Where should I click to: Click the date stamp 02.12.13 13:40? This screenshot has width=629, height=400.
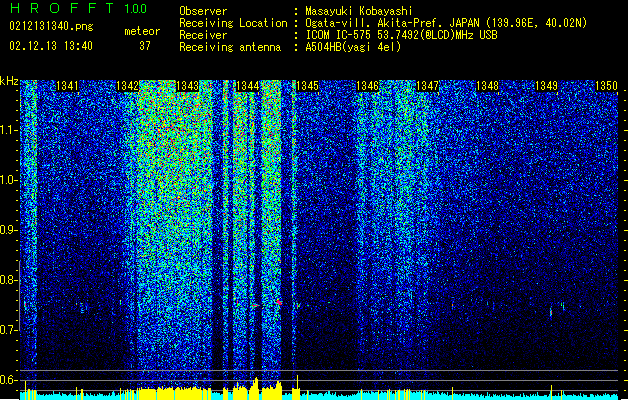(x=51, y=46)
